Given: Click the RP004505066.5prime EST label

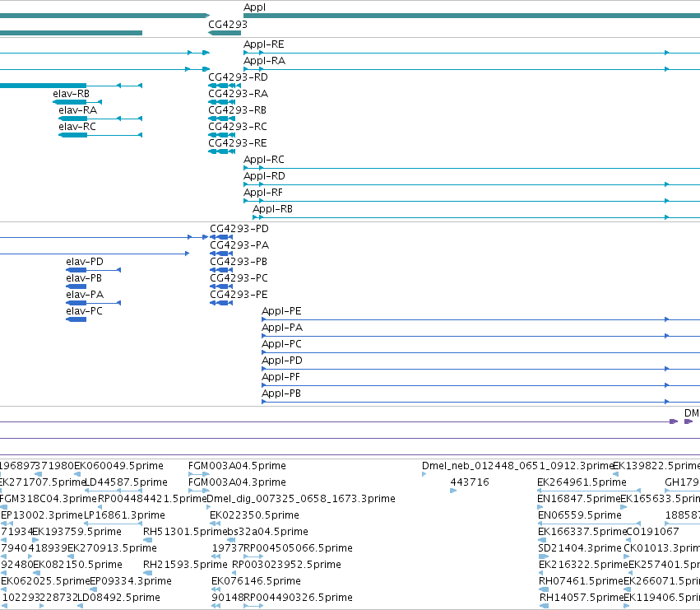Looking at the screenshot, I should point(299,549).
